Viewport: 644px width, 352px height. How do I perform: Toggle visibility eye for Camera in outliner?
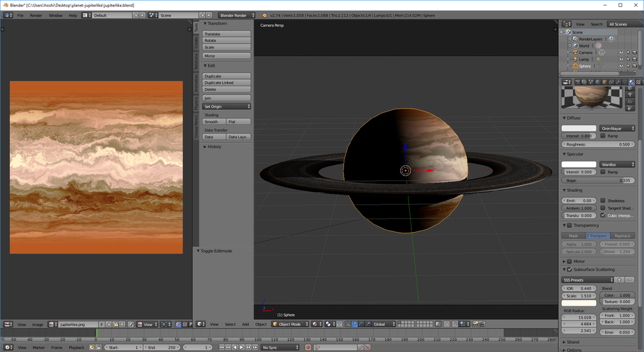pyautogui.click(x=621, y=52)
